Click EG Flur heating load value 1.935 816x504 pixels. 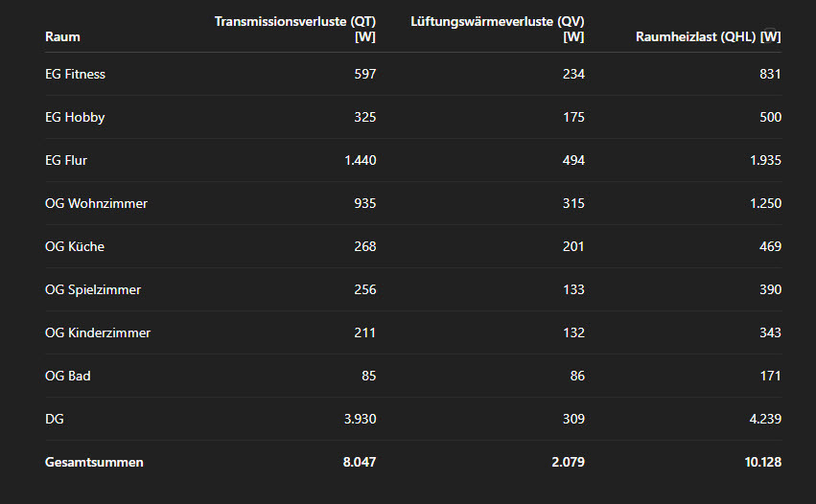(x=764, y=160)
